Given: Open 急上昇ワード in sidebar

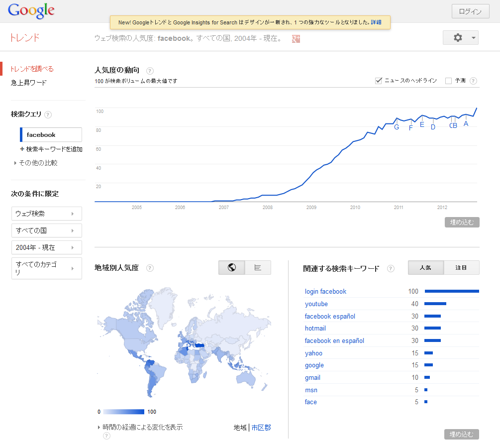Looking at the screenshot, I should (x=28, y=83).
